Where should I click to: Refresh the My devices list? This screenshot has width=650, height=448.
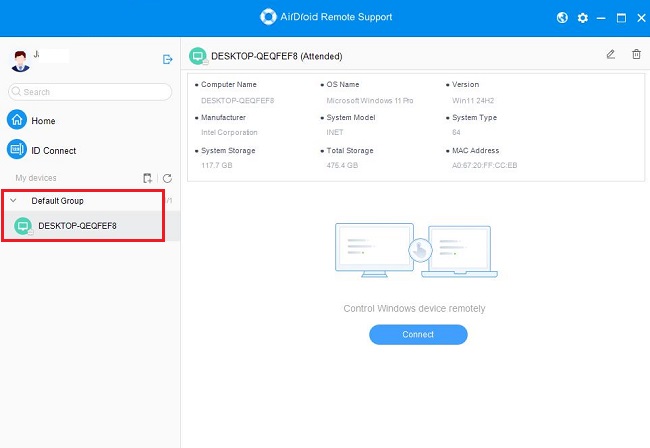[167, 178]
